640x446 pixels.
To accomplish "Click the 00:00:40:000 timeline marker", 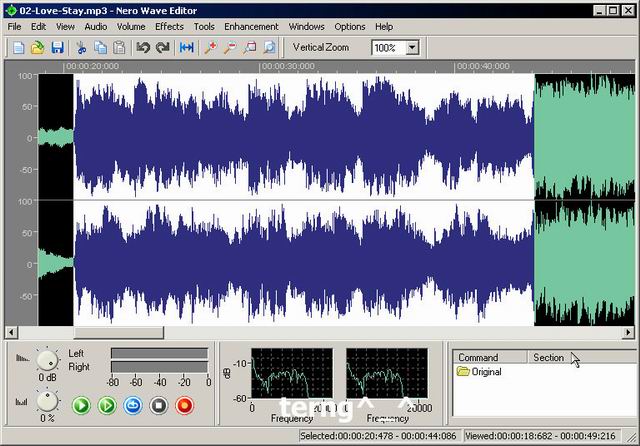I will 483,66.
